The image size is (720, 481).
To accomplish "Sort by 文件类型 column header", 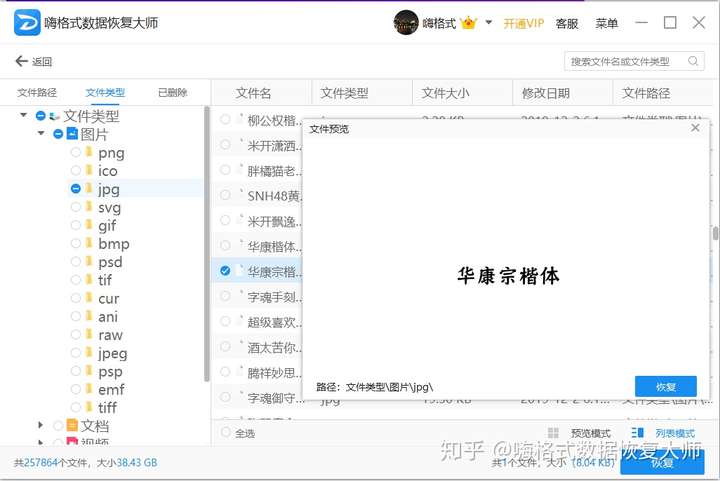I will [344, 93].
